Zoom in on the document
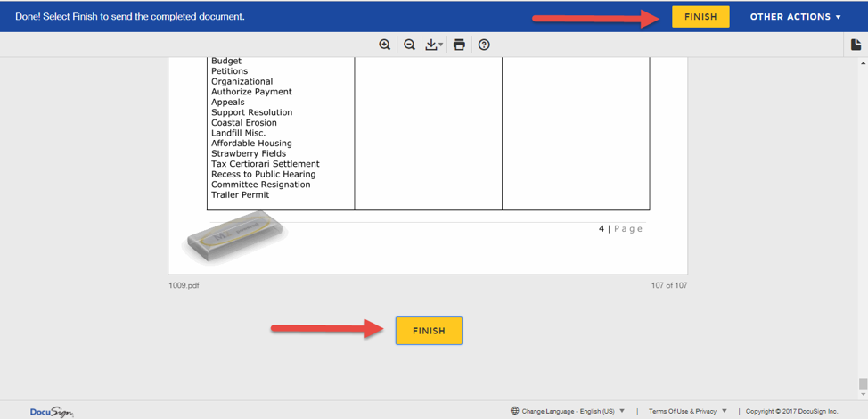 point(385,45)
